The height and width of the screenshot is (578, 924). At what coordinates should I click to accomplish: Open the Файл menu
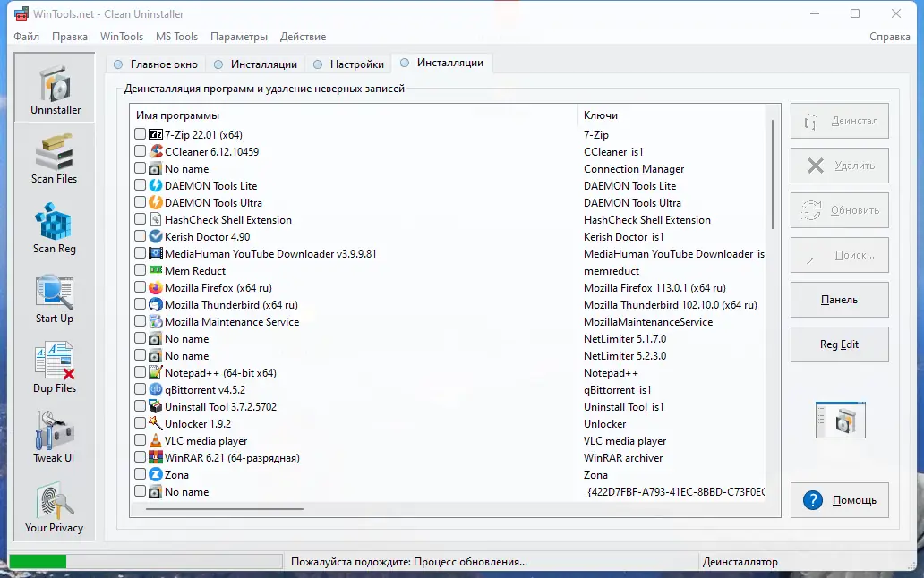coord(27,37)
